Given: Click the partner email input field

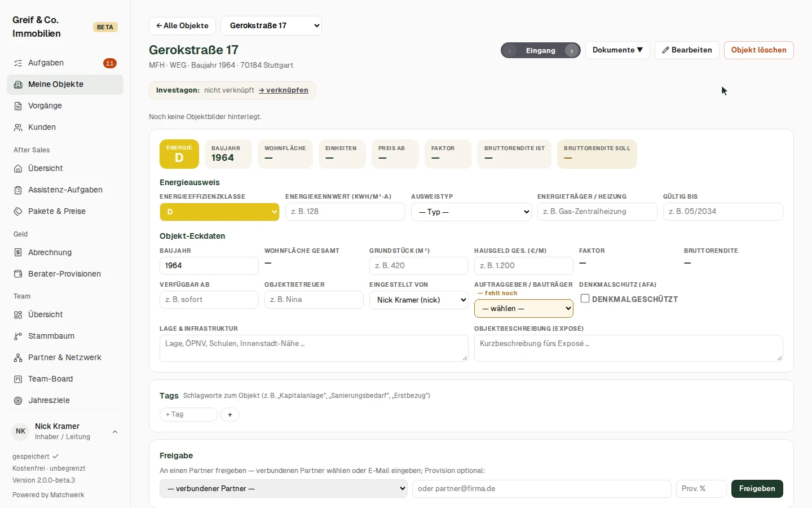Looking at the screenshot, I should click(542, 489).
